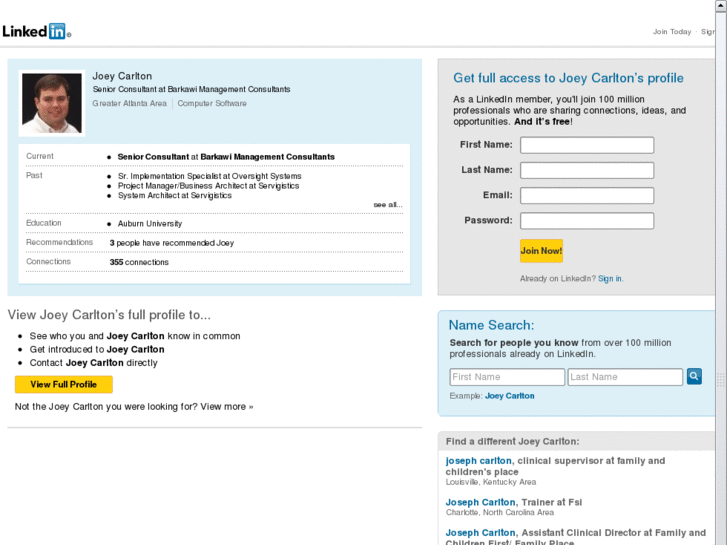Click into the Password field
This screenshot has height=545, width=727.
(x=587, y=221)
